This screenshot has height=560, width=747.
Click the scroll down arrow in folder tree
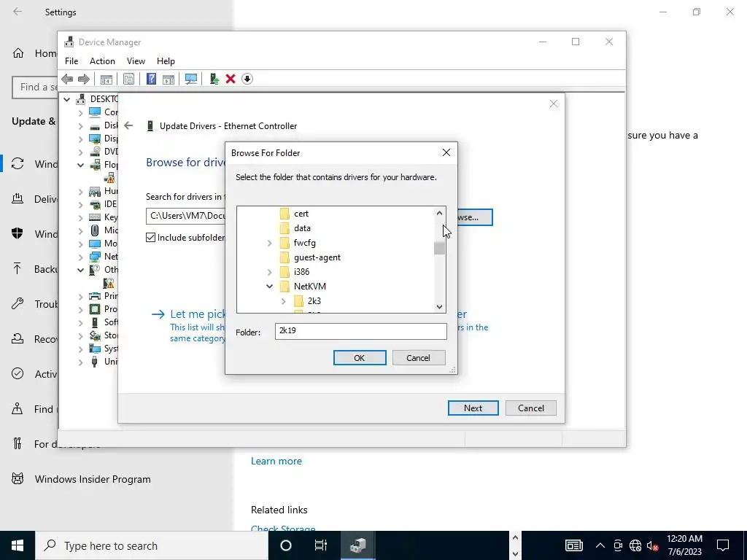point(439,307)
